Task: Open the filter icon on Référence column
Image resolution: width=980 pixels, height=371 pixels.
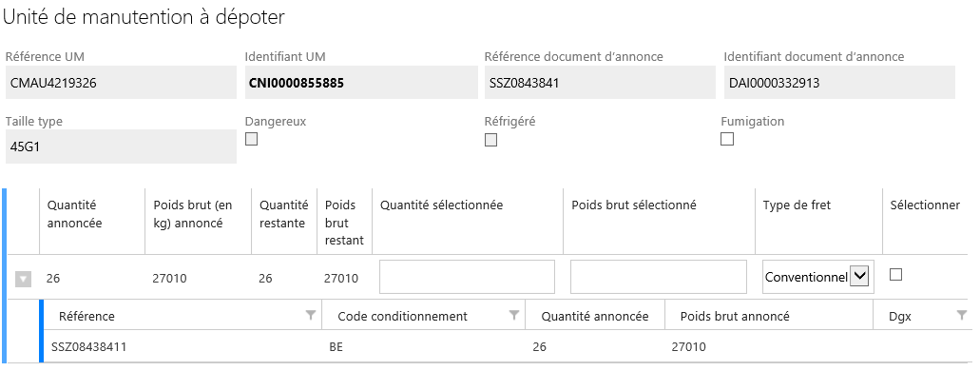Action: (x=310, y=315)
